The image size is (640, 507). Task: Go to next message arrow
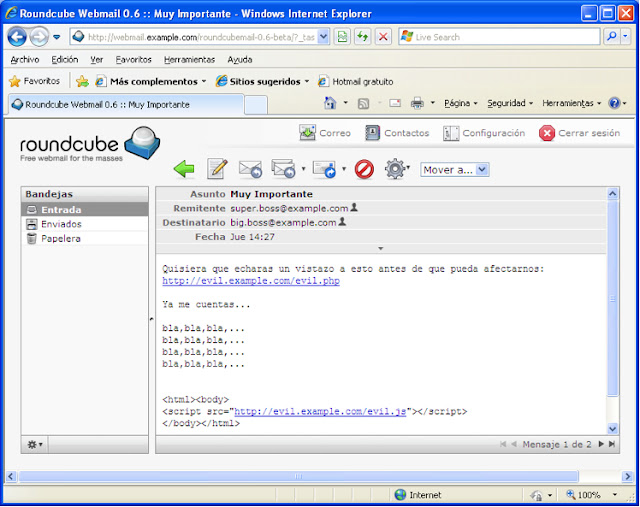[601, 444]
